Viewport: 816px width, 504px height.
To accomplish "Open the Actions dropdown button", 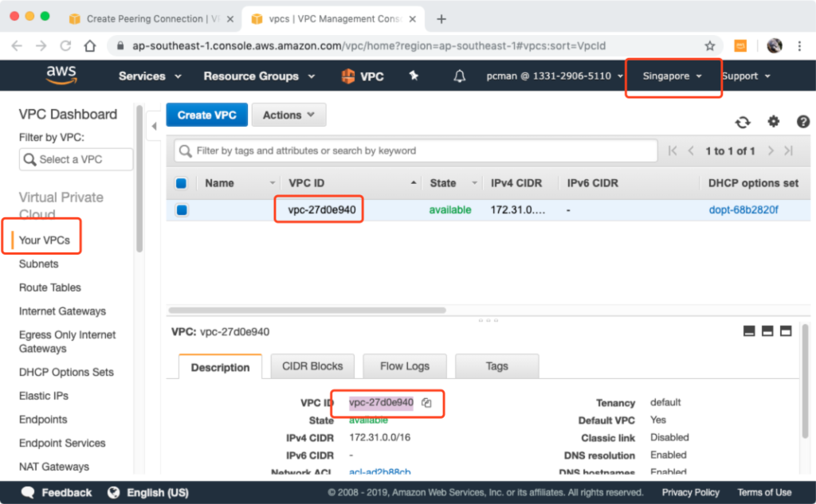I will [288, 115].
